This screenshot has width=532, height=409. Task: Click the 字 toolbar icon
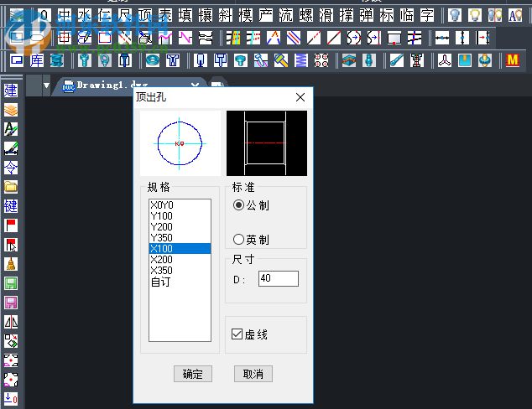[427, 15]
